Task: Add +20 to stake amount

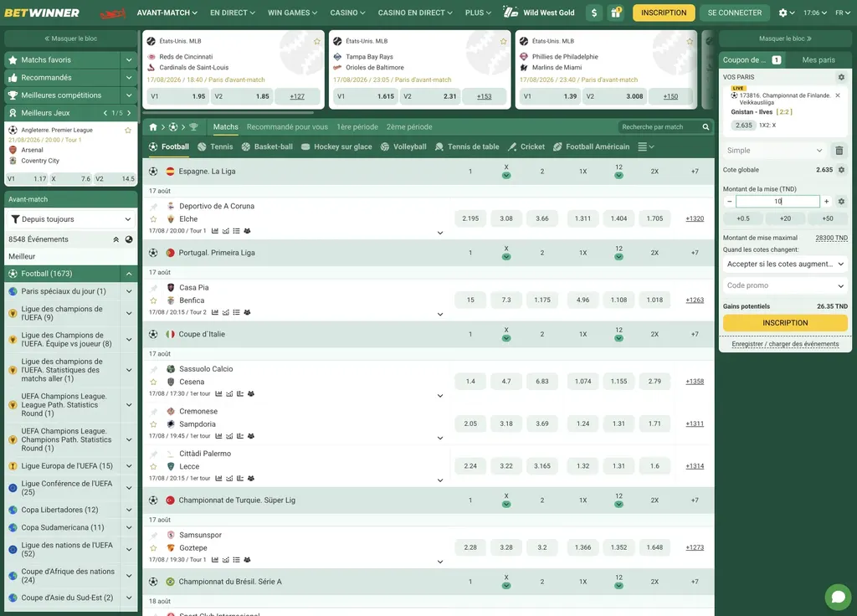Action: [x=785, y=218]
